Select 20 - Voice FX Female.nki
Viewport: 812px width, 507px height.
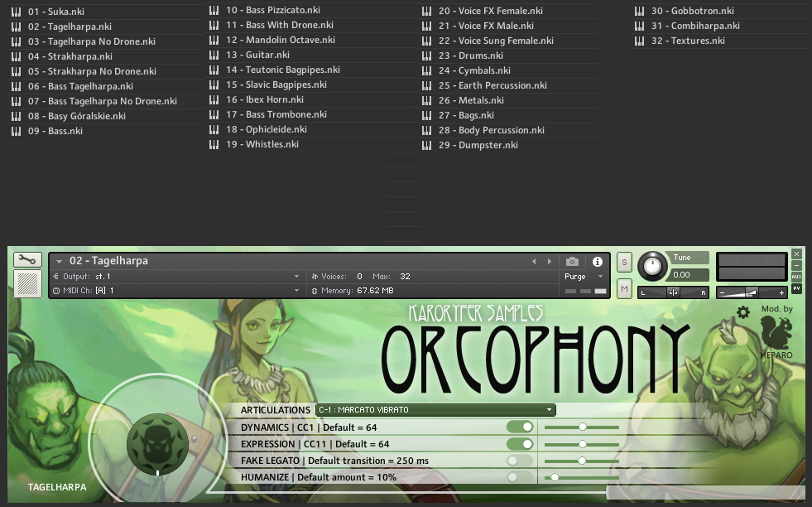[x=490, y=11]
